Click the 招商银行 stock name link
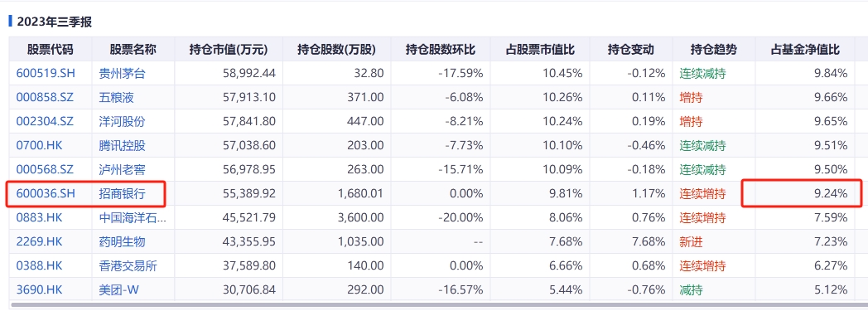The height and width of the screenshot is (316, 868). coord(123,194)
